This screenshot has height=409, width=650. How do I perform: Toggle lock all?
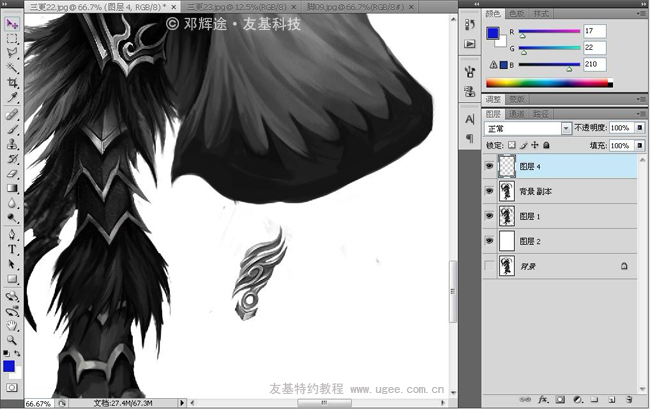point(546,145)
